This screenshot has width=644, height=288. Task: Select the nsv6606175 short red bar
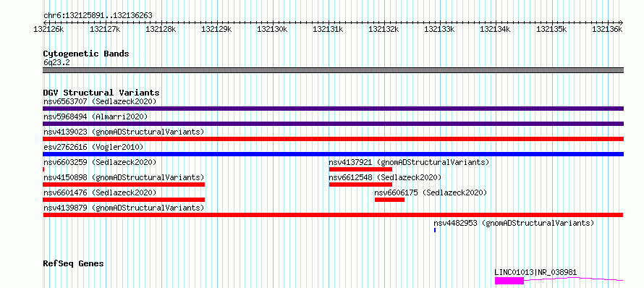(x=389, y=200)
